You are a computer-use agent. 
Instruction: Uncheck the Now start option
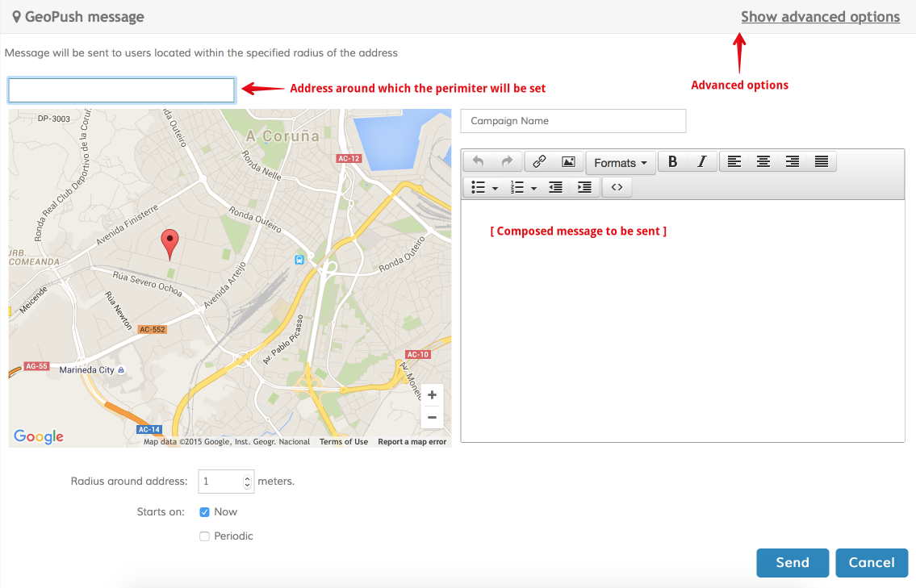[x=205, y=512]
